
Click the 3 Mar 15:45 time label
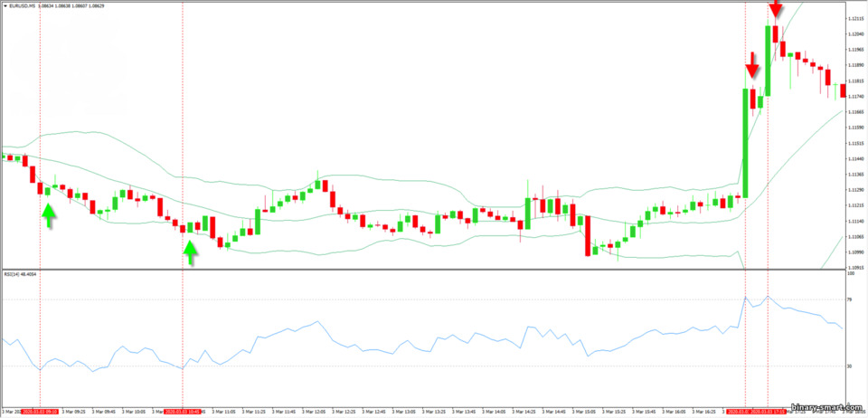(646, 412)
